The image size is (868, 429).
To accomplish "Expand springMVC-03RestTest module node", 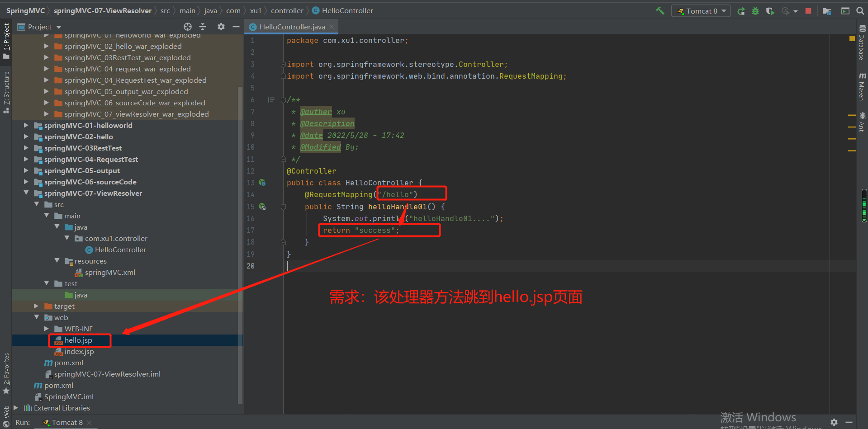I will [x=26, y=148].
